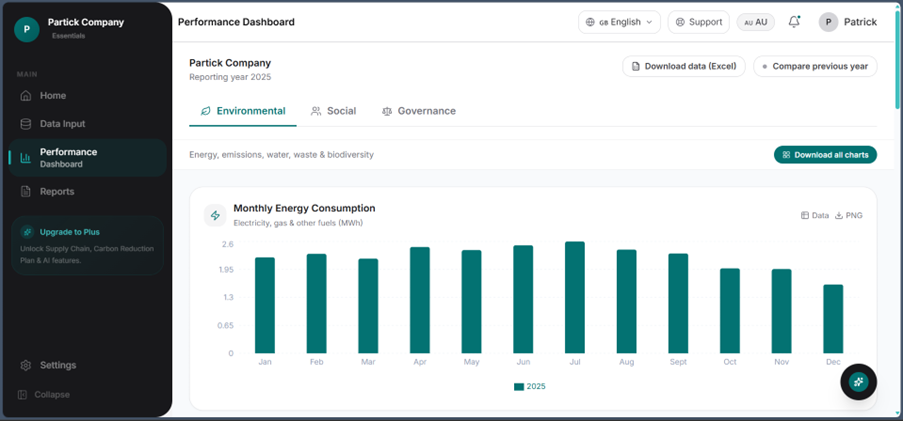Open notifications via the bell icon
Viewport: 903px width, 421px height.
794,22
